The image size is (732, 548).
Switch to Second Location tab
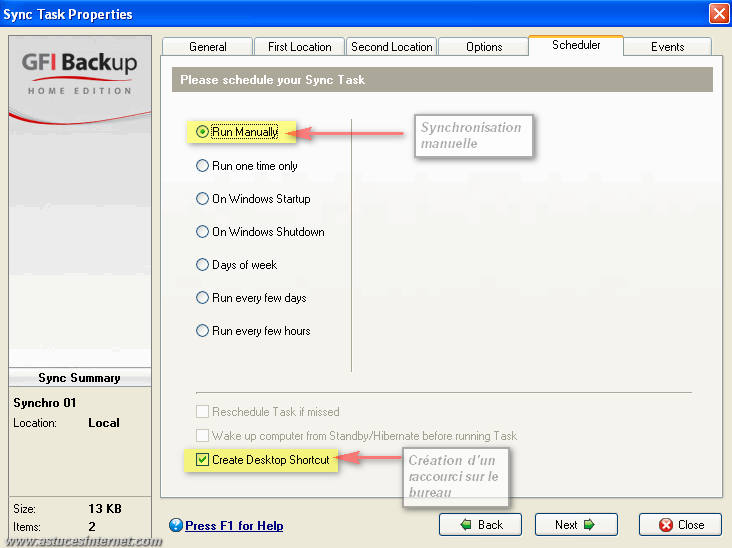pyautogui.click(x=392, y=47)
